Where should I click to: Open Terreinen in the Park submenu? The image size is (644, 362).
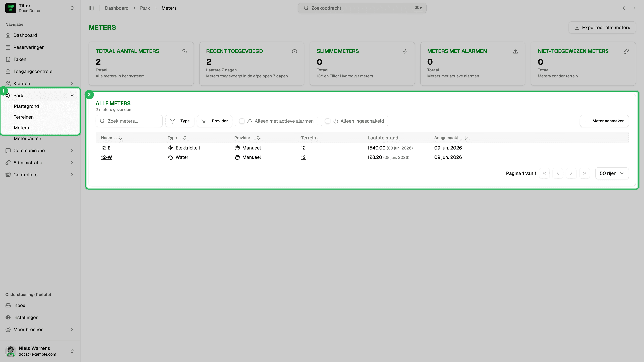(24, 117)
